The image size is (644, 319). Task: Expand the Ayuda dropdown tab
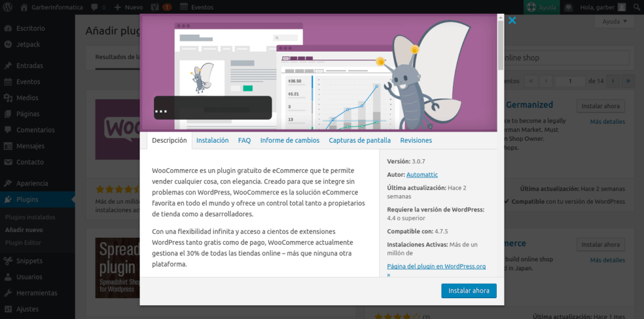614,21
